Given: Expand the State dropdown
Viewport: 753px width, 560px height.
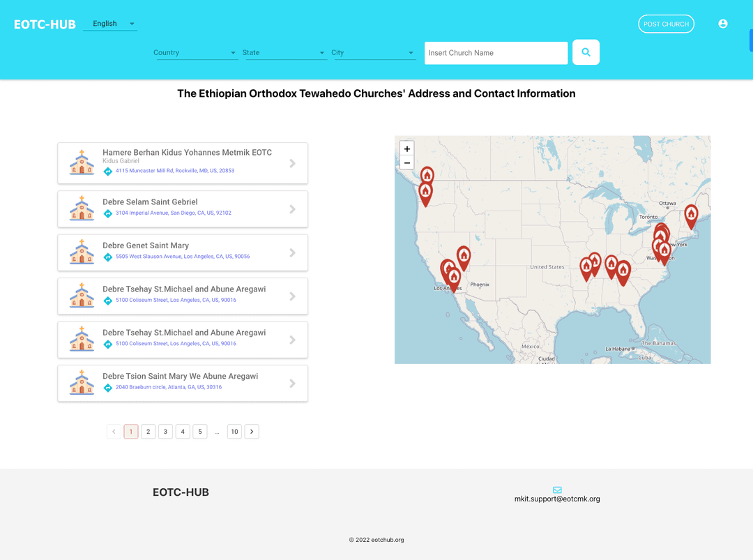Looking at the screenshot, I should click(x=284, y=53).
